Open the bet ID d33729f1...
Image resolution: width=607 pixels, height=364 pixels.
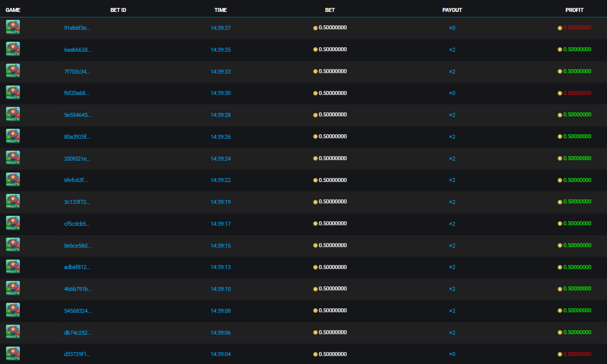coord(77,354)
